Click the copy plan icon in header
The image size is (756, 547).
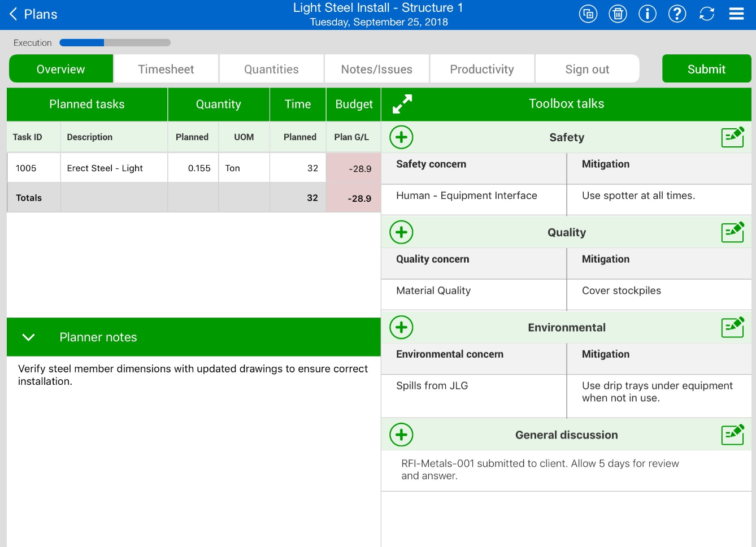click(x=588, y=14)
